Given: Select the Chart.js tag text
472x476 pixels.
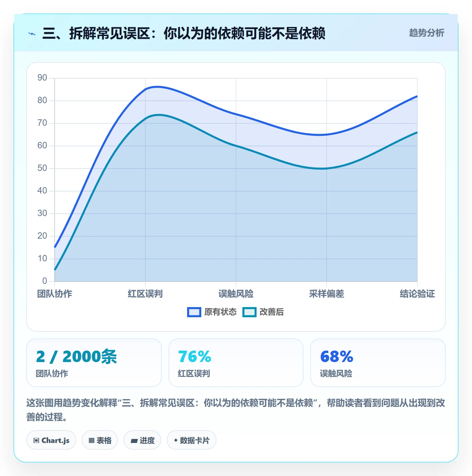Looking at the screenshot, I should (x=55, y=440).
